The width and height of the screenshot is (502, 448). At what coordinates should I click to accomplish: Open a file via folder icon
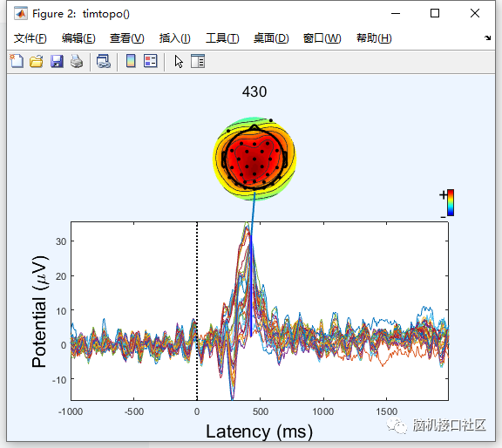(37, 61)
